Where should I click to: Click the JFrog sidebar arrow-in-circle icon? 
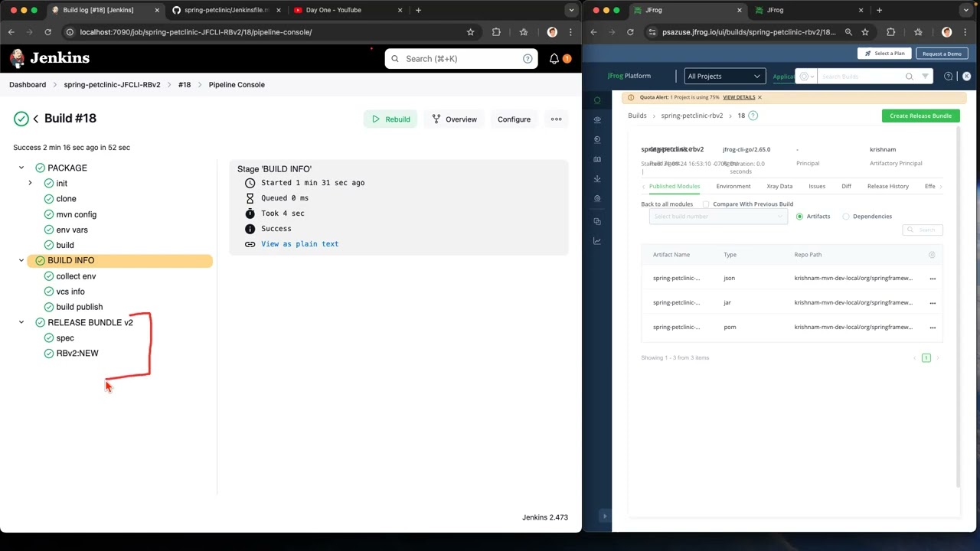pos(597,139)
